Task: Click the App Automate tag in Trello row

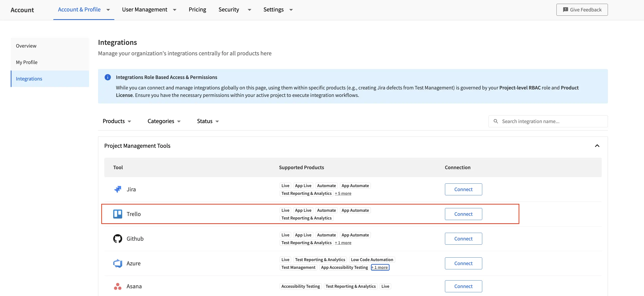Action: (x=355, y=210)
